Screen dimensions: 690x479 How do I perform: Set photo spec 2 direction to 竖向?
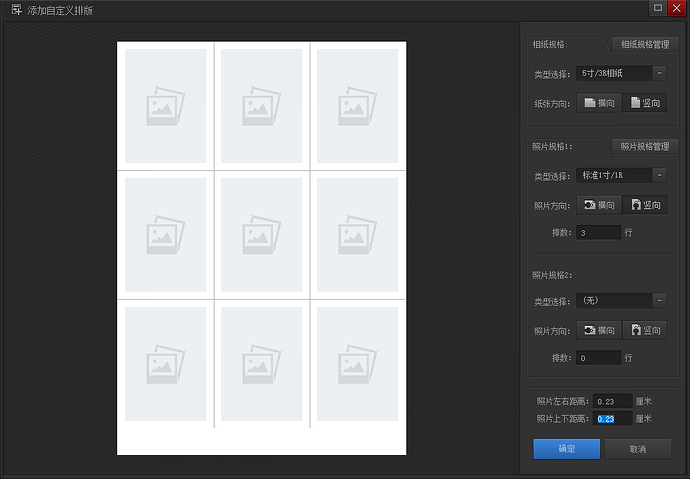pos(645,330)
